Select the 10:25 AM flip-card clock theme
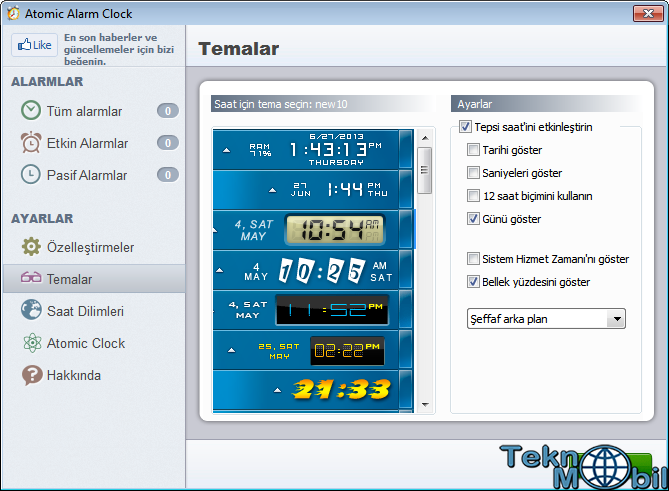 (313, 270)
